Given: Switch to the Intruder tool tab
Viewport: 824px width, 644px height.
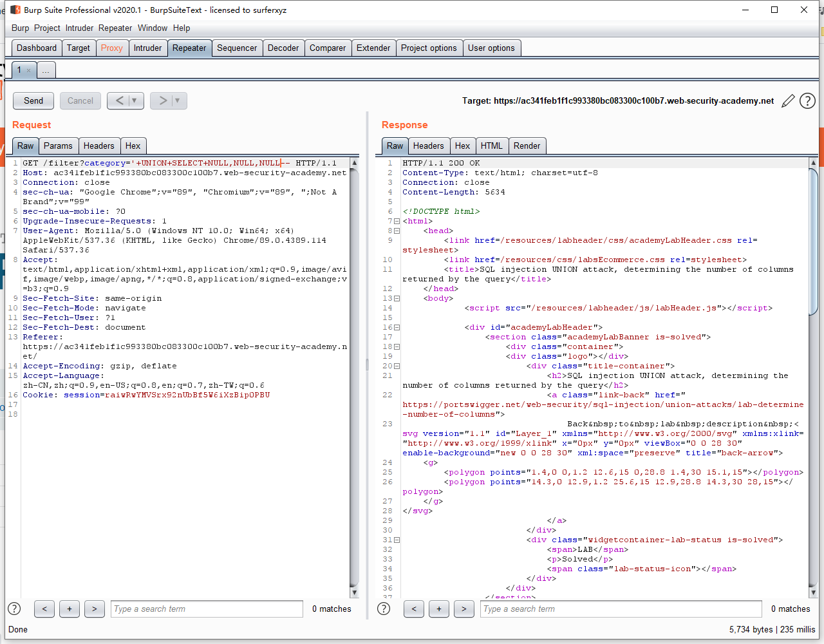Looking at the screenshot, I should point(148,48).
